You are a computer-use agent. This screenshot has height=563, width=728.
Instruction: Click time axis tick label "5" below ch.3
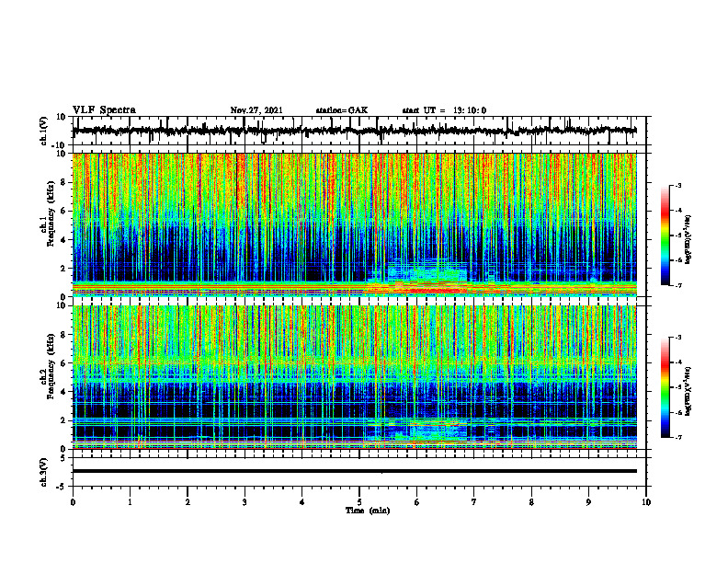359,502
